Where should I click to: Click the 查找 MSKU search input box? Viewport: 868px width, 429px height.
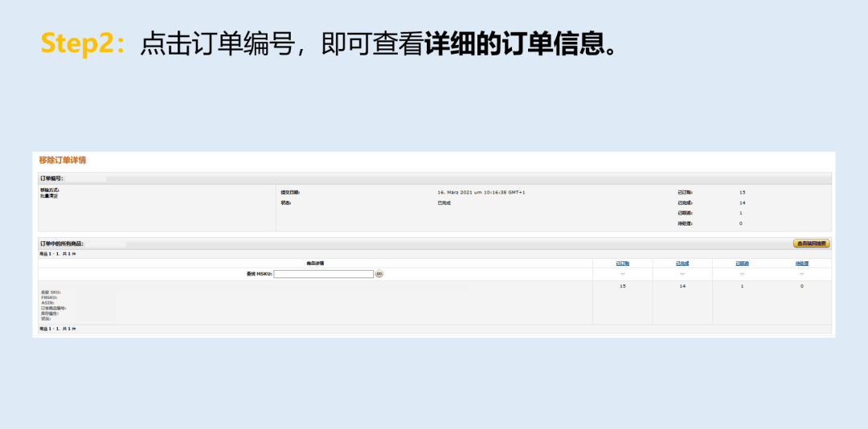click(324, 274)
